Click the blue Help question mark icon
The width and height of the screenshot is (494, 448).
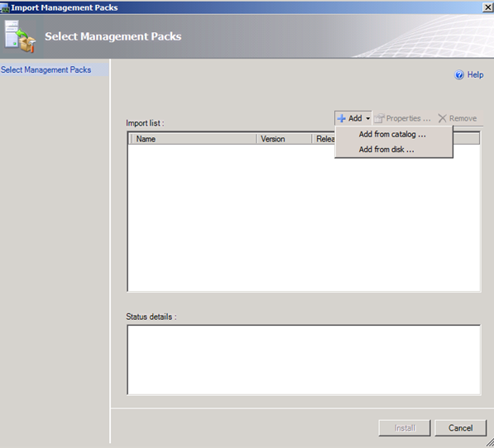459,75
